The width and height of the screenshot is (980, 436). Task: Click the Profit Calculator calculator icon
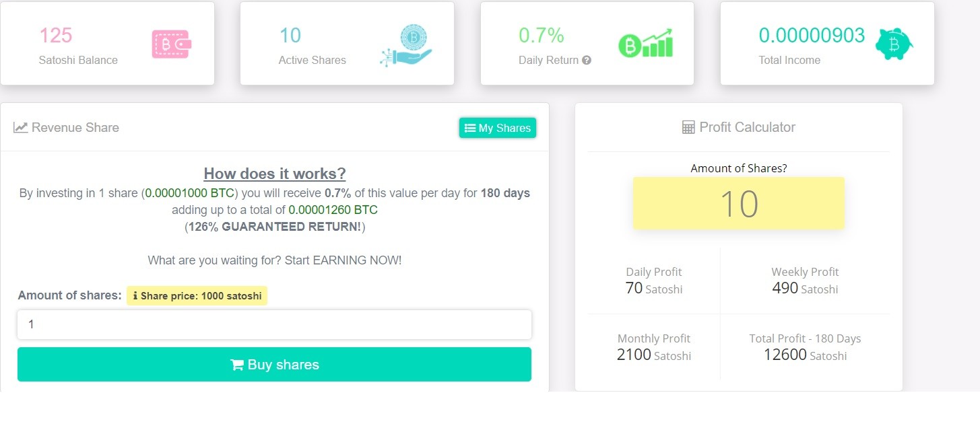(688, 127)
